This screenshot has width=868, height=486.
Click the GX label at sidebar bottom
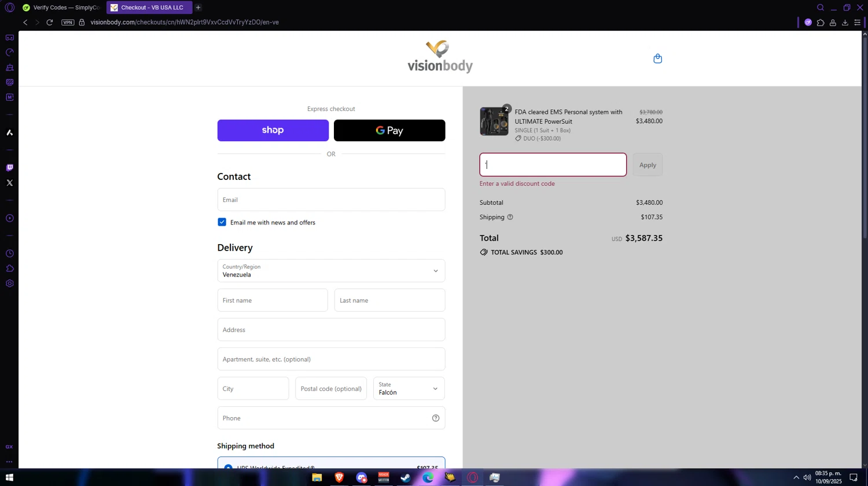pos(9,447)
